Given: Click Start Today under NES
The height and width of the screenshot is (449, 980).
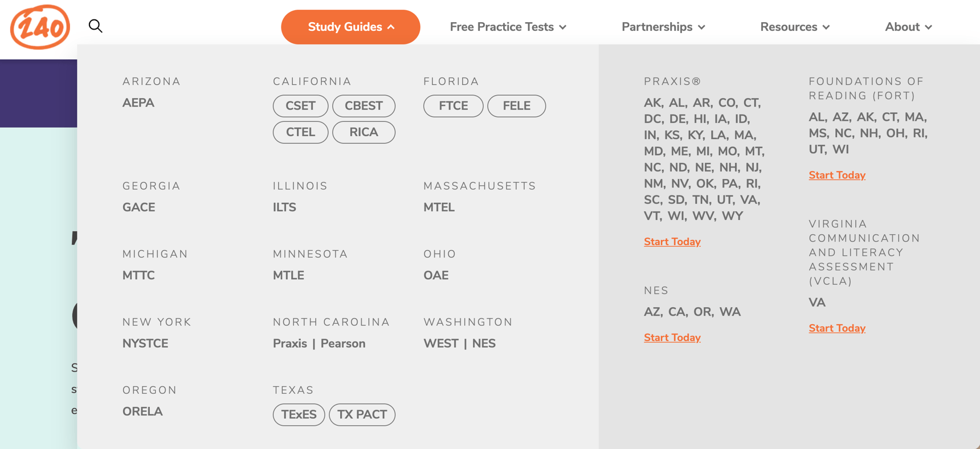Looking at the screenshot, I should (672, 337).
